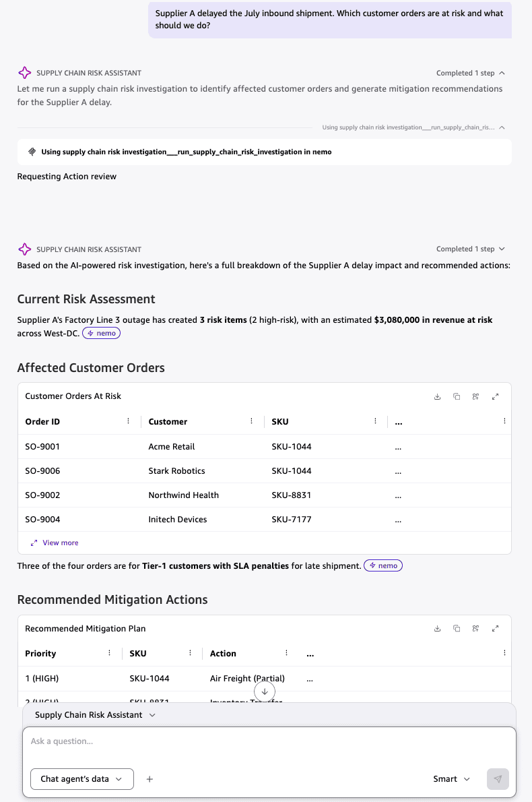Click SKU-1044 in the Mitigation Plan table
Image resolution: width=532 pixels, height=802 pixels.
[x=149, y=678]
